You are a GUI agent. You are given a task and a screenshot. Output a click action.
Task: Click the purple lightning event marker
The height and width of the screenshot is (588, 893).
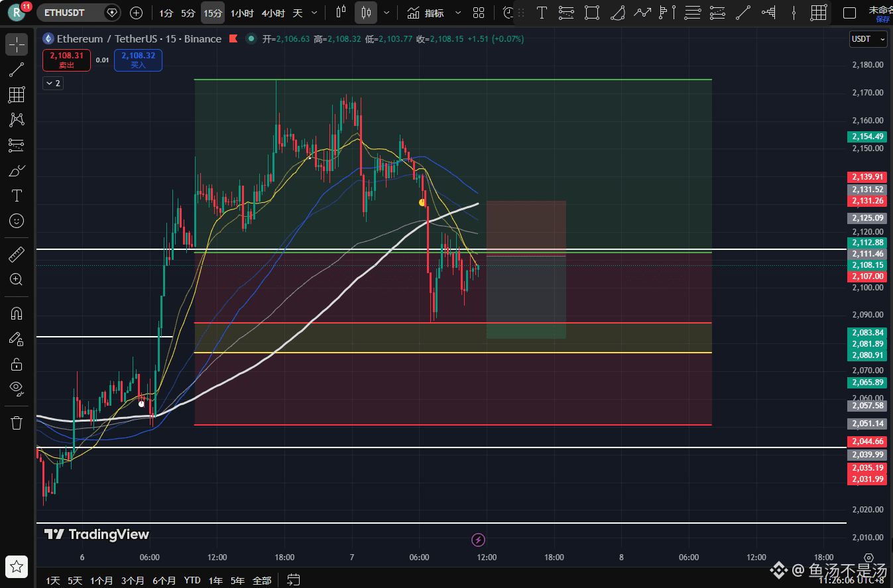[x=477, y=540]
